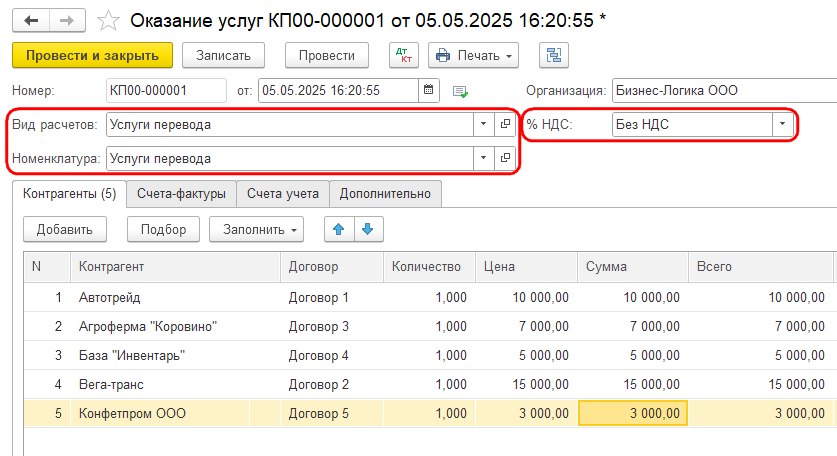Select the Автотрейд counterparty cell
The width and height of the screenshot is (837, 456).
coord(175,297)
